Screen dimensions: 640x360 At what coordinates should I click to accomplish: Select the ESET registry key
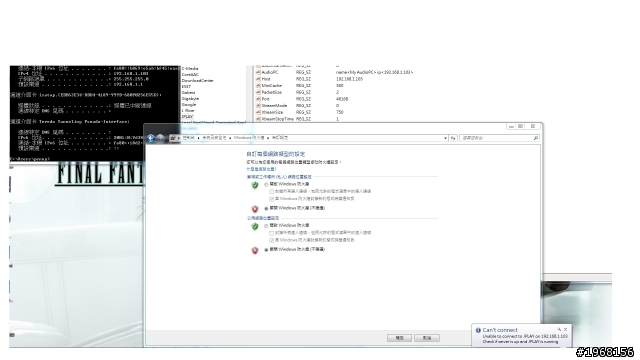[x=186, y=87]
